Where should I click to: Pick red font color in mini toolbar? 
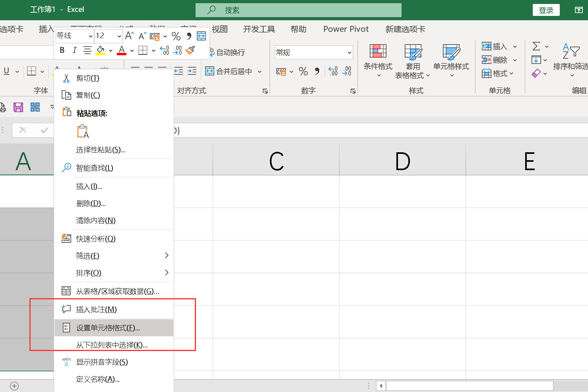122,50
